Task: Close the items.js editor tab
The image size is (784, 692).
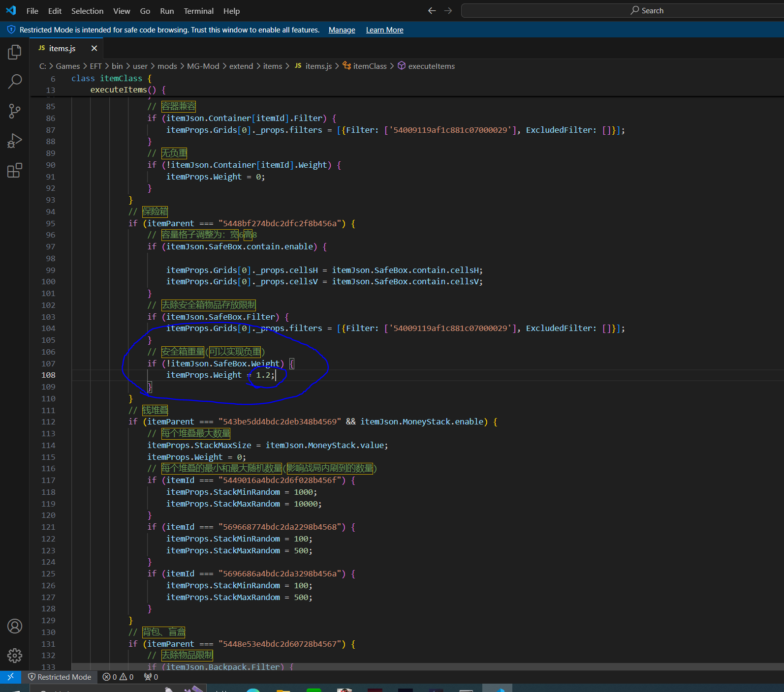Action: pyautogui.click(x=94, y=48)
